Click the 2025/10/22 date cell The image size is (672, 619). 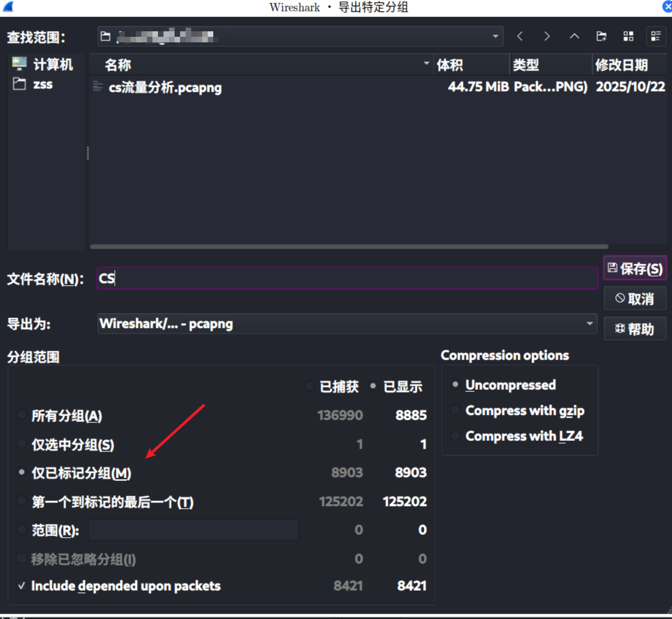[x=630, y=87]
